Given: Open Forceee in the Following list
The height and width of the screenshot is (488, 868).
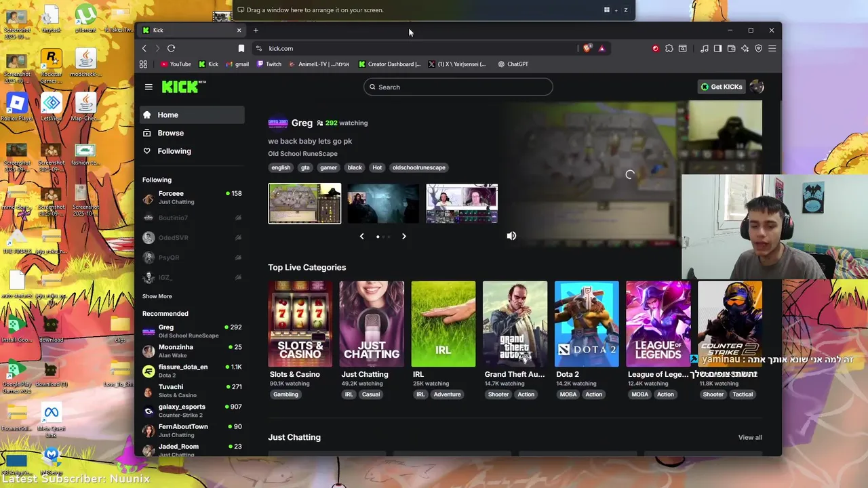Looking at the screenshot, I should tap(193, 197).
